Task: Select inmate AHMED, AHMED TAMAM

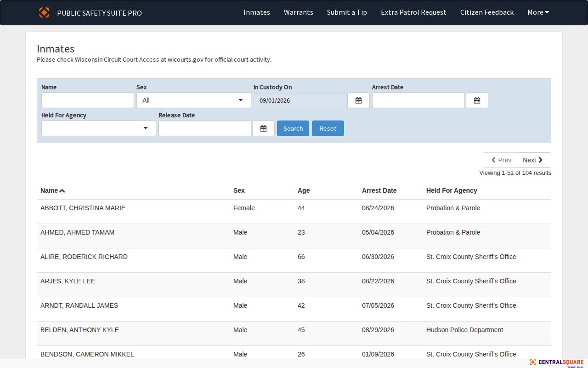Action: 77,232
